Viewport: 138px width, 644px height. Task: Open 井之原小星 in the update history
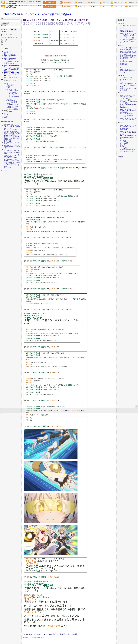click(x=123, y=140)
